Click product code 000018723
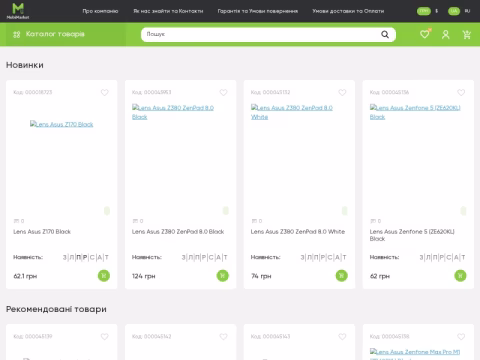This screenshot has width=480, height=360. click(x=33, y=92)
